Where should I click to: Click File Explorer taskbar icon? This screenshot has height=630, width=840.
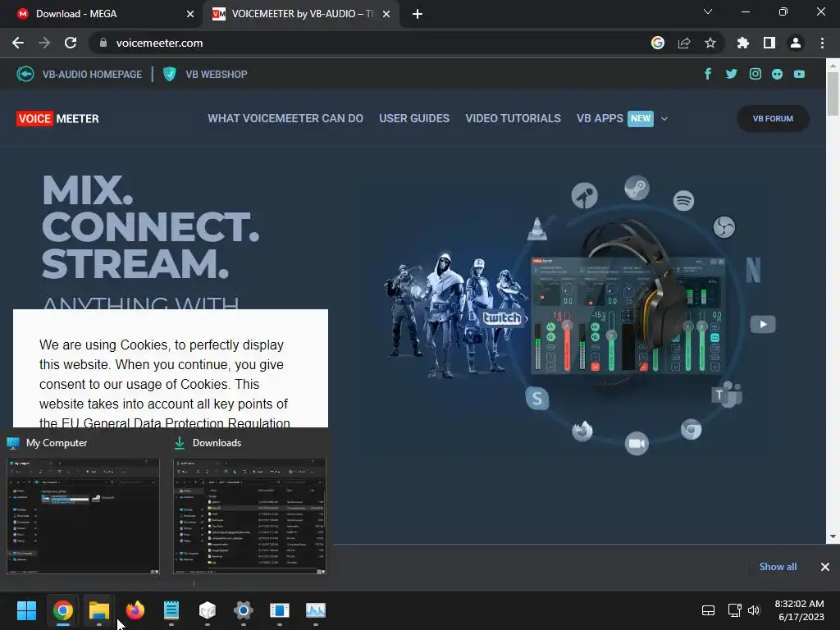[x=99, y=610]
